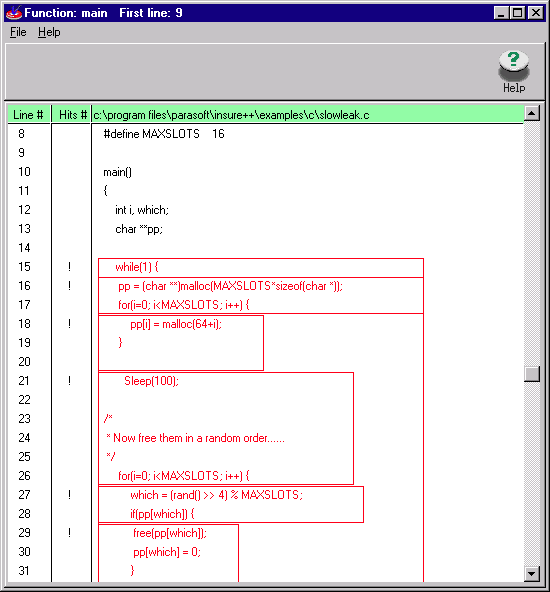This screenshot has width=550, height=592.
Task: Click the vertical scrollbar thumb
Action: 532,374
